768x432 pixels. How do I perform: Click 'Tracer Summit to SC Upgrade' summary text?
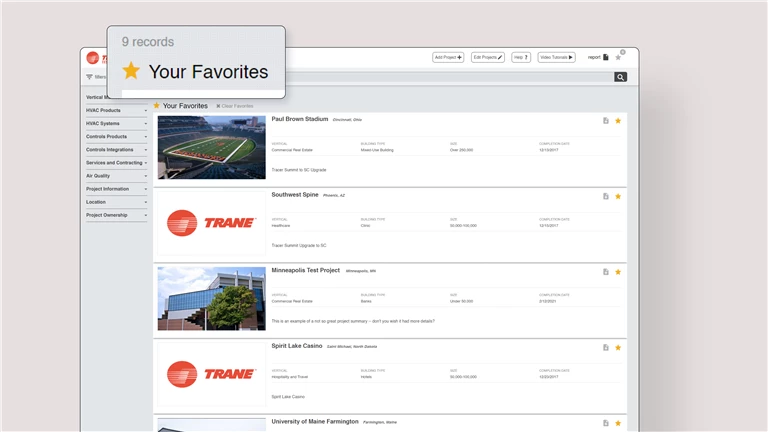click(299, 170)
